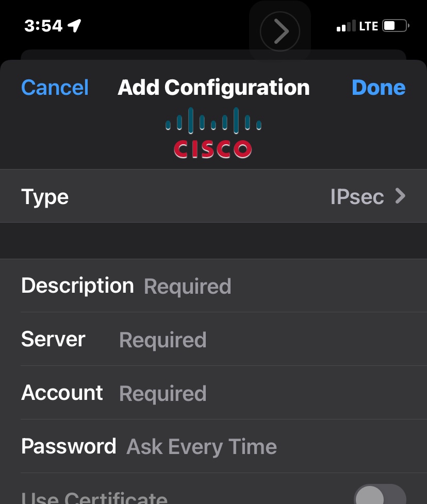The image size is (427, 504).
Task: Tap the Use Certificate label
Action: pos(94,498)
